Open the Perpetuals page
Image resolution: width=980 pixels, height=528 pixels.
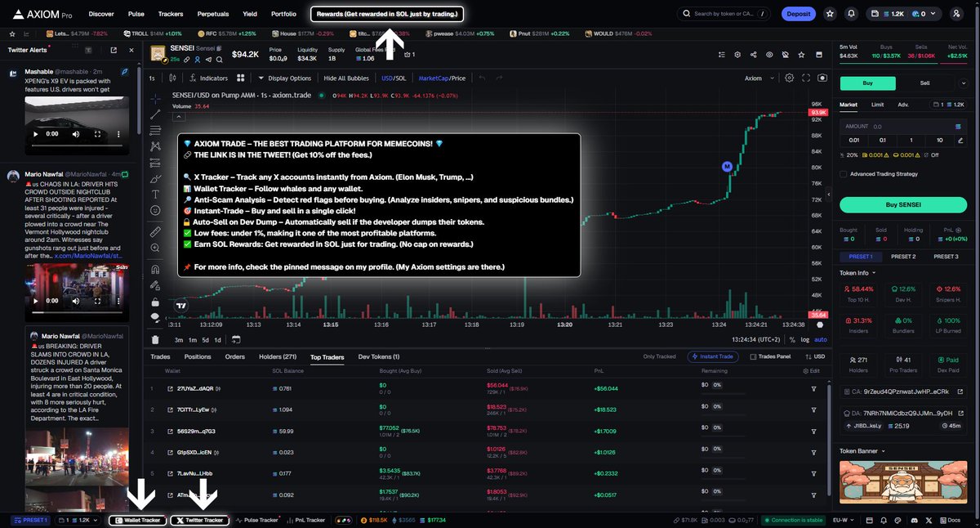(213, 14)
